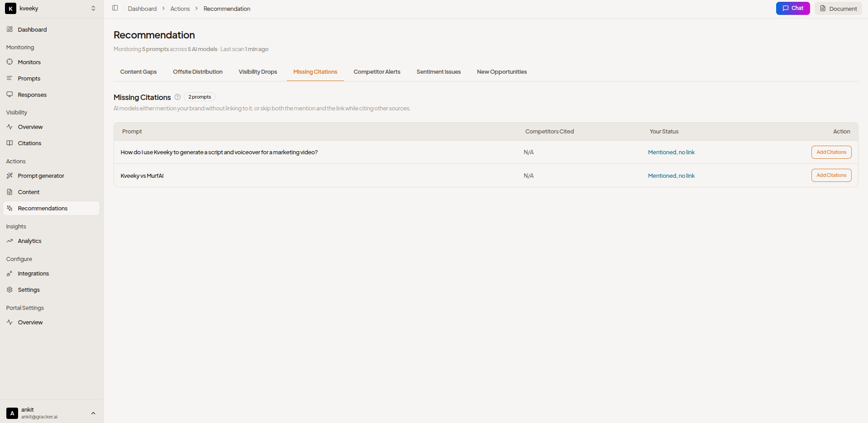Click the Actions breadcrumb link
The height and width of the screenshot is (423, 868).
pos(180,9)
